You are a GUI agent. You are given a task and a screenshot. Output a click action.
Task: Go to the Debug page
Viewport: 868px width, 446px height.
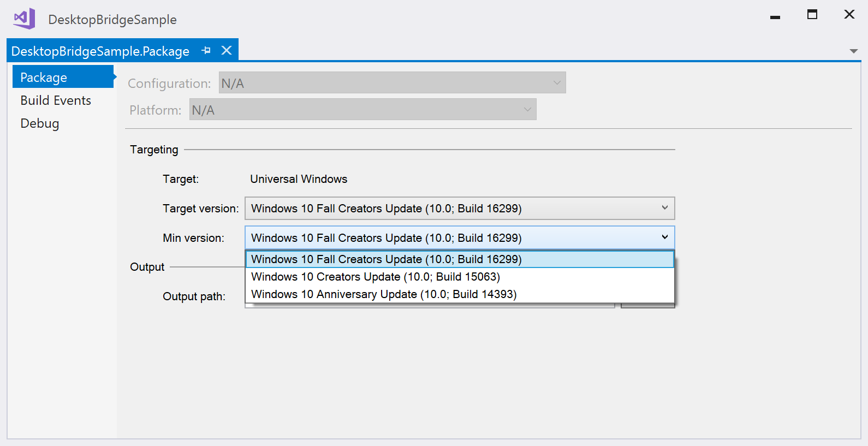click(x=40, y=123)
